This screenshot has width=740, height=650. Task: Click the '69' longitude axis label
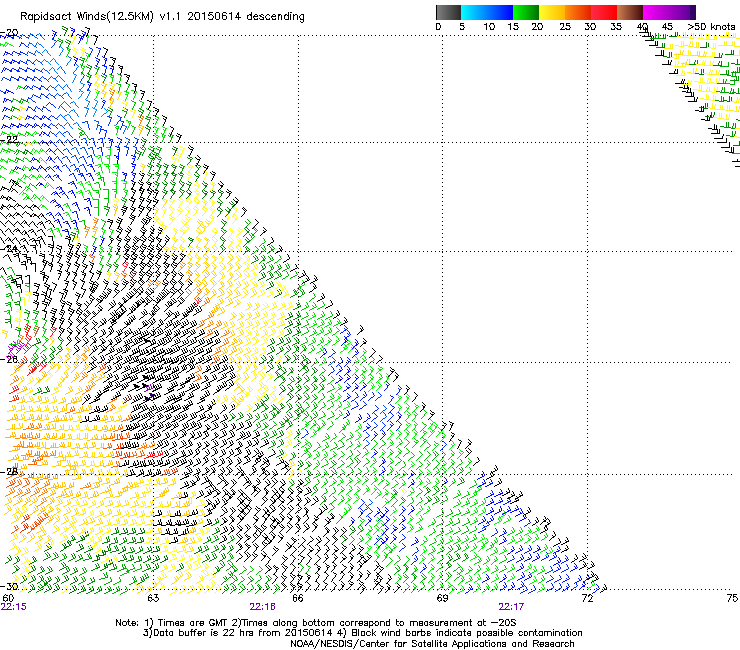(x=442, y=598)
